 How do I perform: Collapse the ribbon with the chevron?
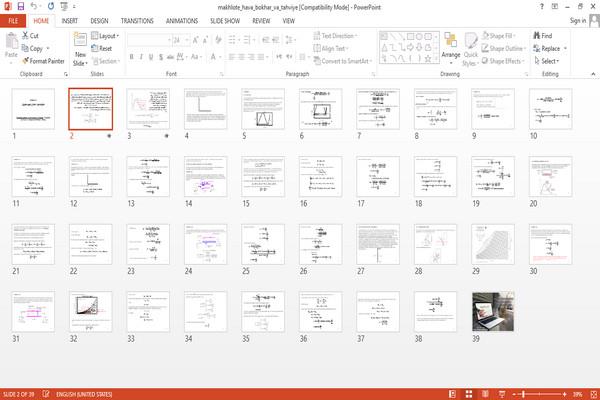593,74
